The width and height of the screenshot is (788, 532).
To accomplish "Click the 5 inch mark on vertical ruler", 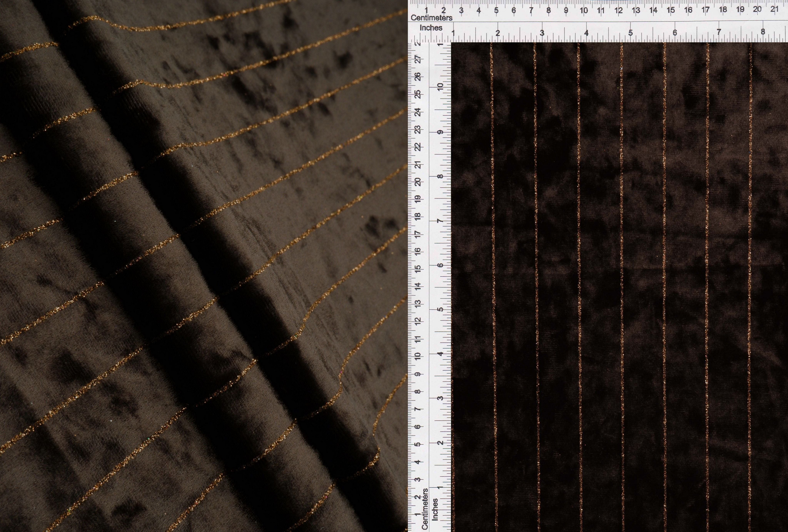I will pos(440,309).
